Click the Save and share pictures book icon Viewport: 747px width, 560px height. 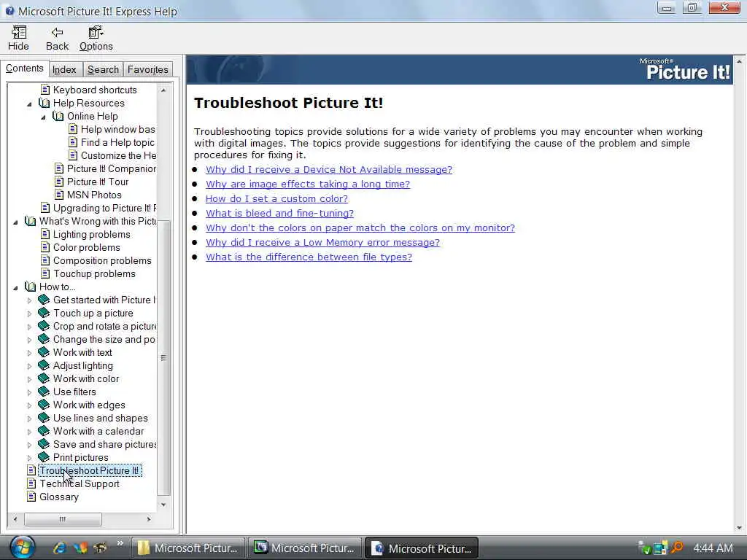pos(44,444)
